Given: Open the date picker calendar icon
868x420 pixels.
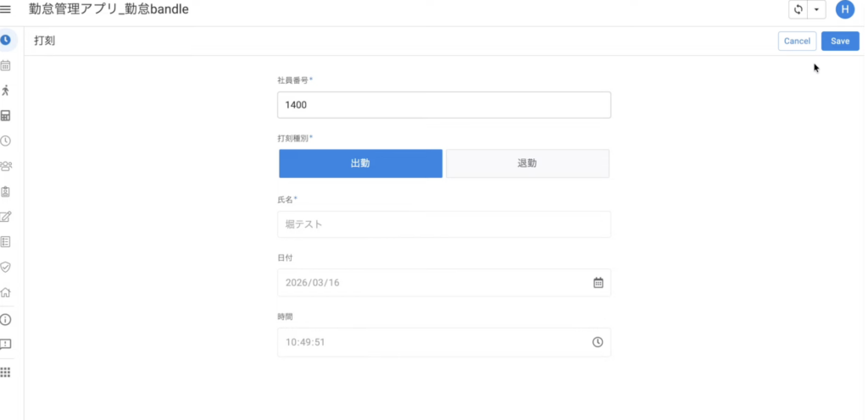Looking at the screenshot, I should 598,283.
